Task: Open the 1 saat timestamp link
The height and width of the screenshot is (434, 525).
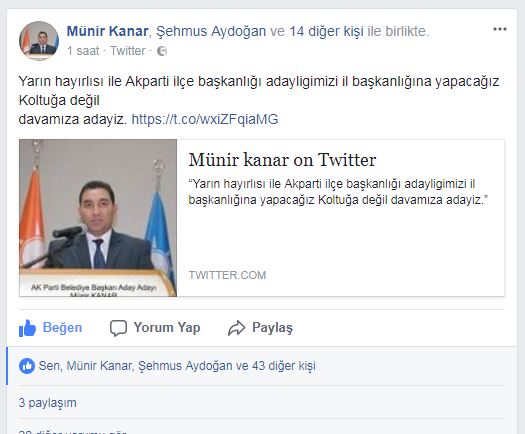Action: pyautogui.click(x=83, y=51)
